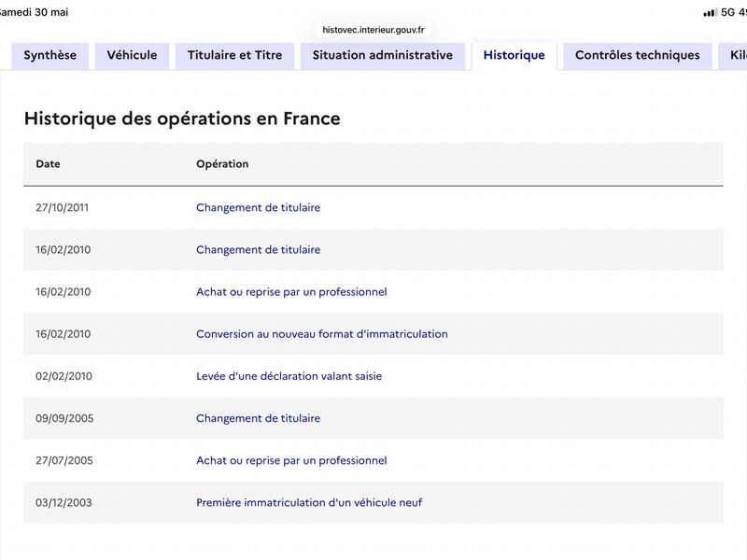Click the Date column header
The height and width of the screenshot is (560, 747).
49,164
